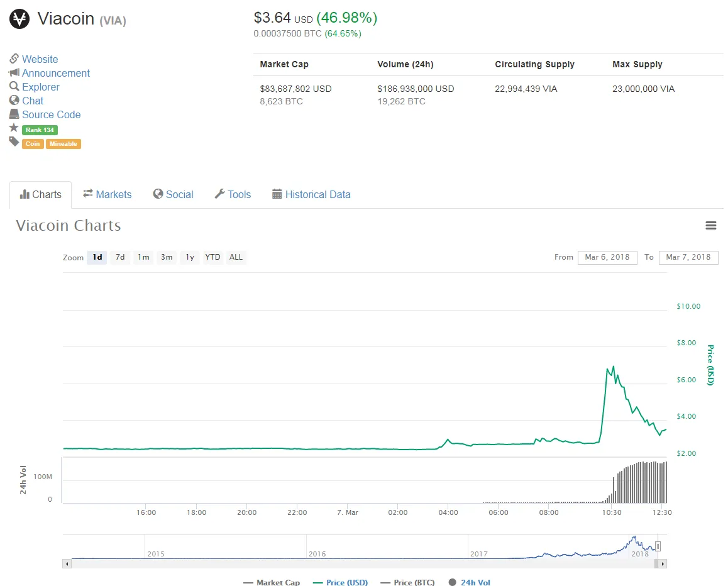This screenshot has width=728, height=586.
Task: Switch to the Historical Data tab
Action: point(311,194)
